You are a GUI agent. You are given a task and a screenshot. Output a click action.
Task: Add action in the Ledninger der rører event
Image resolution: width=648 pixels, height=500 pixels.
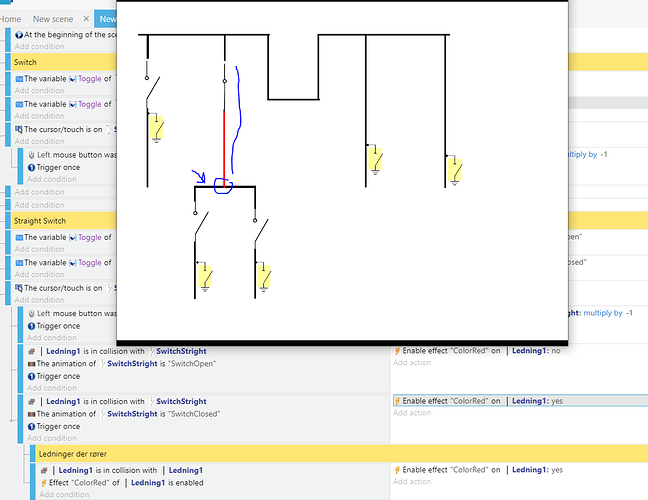point(412,482)
